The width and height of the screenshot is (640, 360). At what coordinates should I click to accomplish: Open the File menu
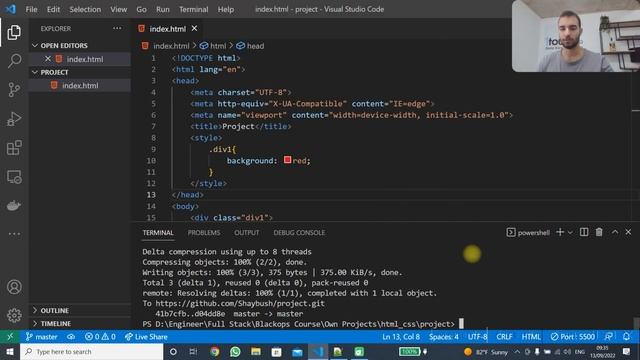(31, 9)
